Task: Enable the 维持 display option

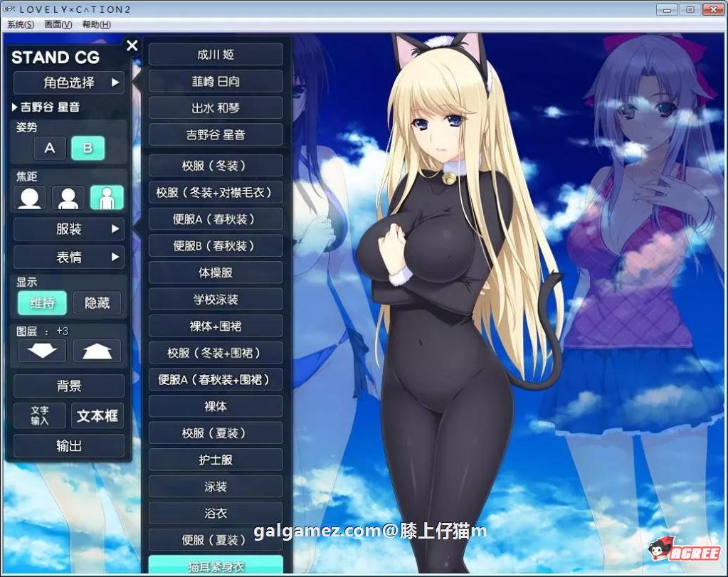Action: [x=41, y=302]
